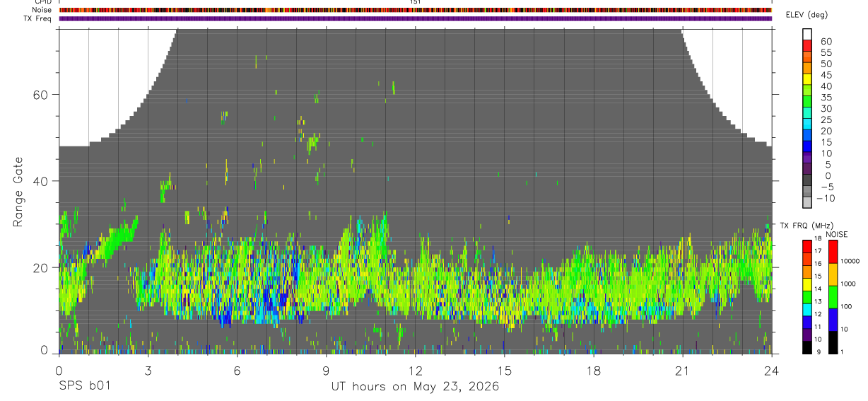Click the 45 label on the ELEV colorbar

tap(825, 75)
